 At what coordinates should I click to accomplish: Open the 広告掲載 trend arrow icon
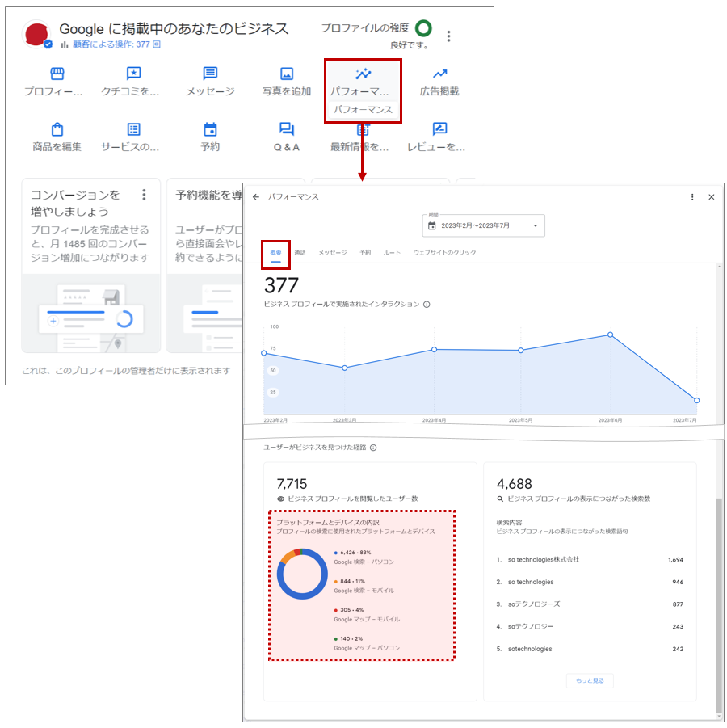[x=439, y=74]
